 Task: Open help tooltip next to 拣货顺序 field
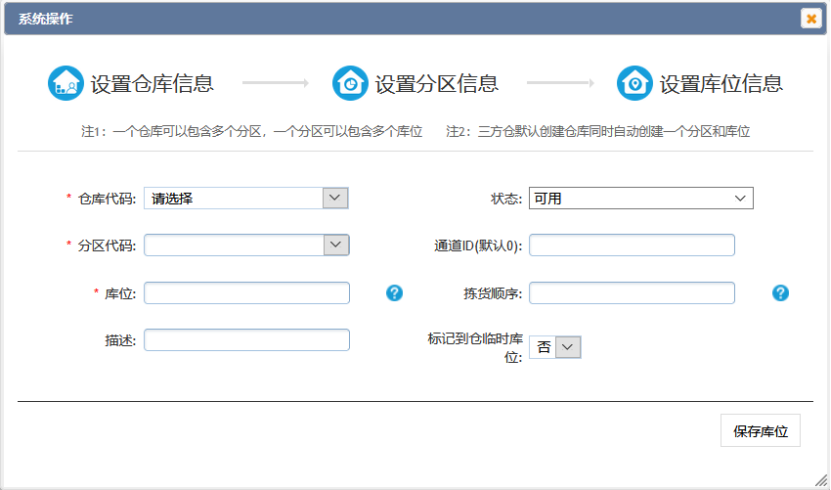pyautogui.click(x=781, y=293)
